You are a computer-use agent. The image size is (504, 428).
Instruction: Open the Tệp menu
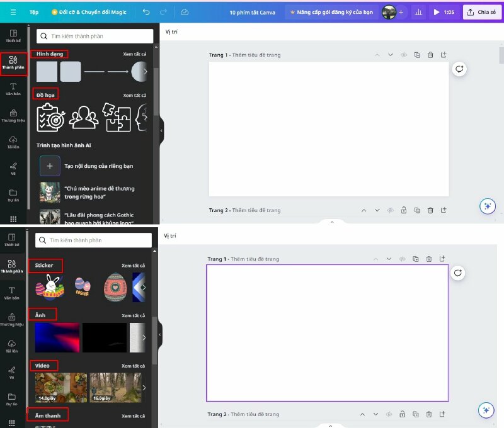[x=34, y=12]
